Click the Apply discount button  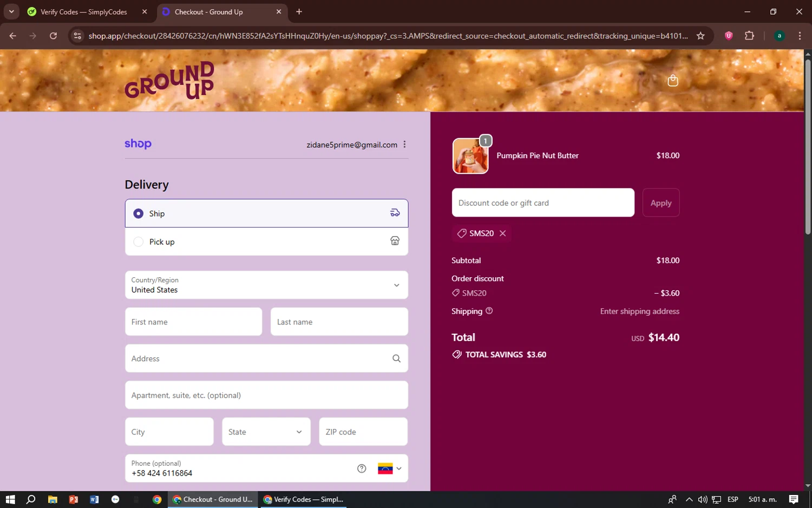click(x=661, y=203)
